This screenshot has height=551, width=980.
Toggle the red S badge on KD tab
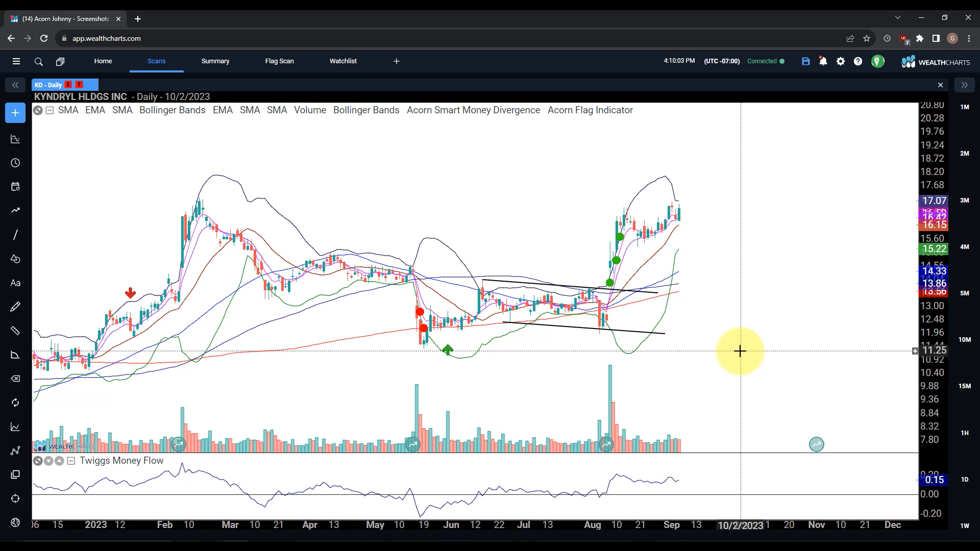point(68,85)
